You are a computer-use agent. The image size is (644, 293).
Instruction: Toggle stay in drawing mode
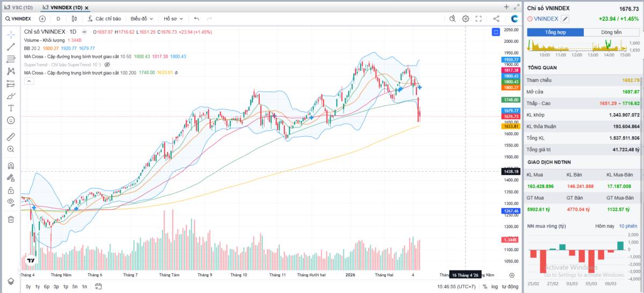11,178
